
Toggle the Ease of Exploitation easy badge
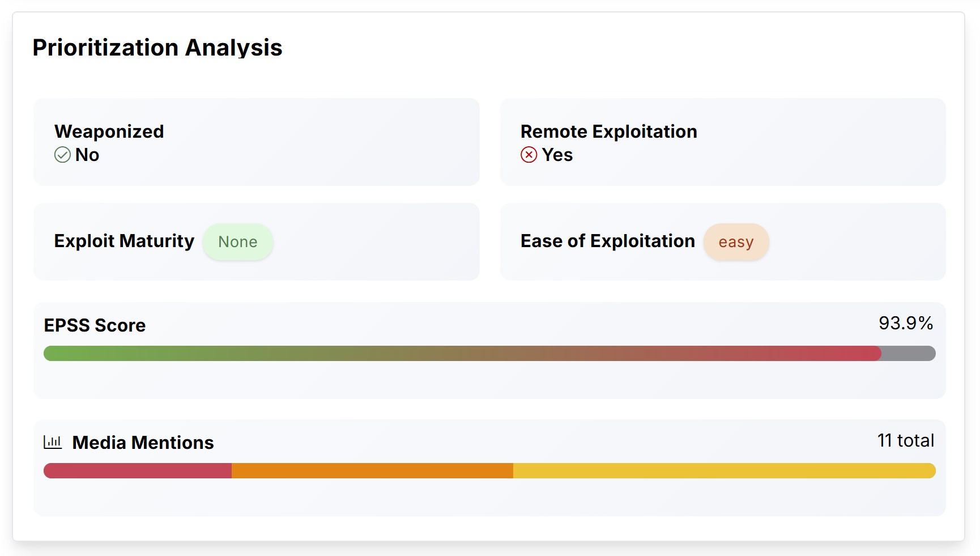point(736,241)
